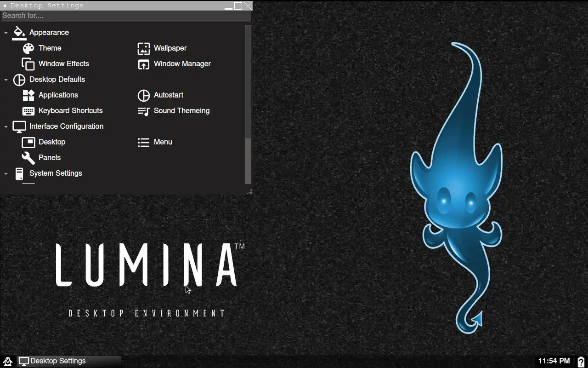This screenshot has height=368, width=588.
Task: Collapse the Appearance category arrow
Action: pos(6,33)
